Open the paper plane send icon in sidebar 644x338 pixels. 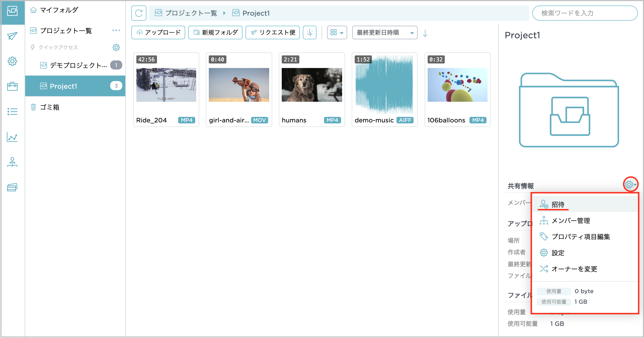click(x=12, y=36)
